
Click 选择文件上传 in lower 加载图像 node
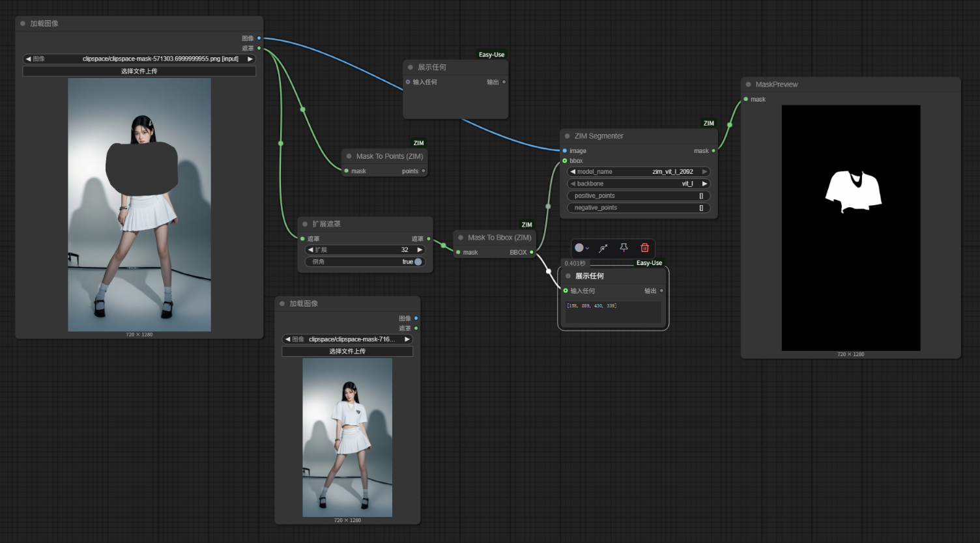pos(347,351)
